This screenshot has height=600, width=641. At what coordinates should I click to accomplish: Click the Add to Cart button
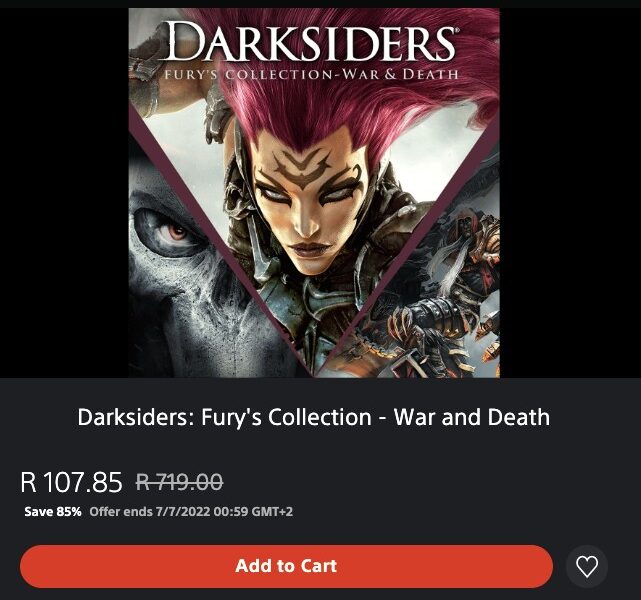point(286,566)
